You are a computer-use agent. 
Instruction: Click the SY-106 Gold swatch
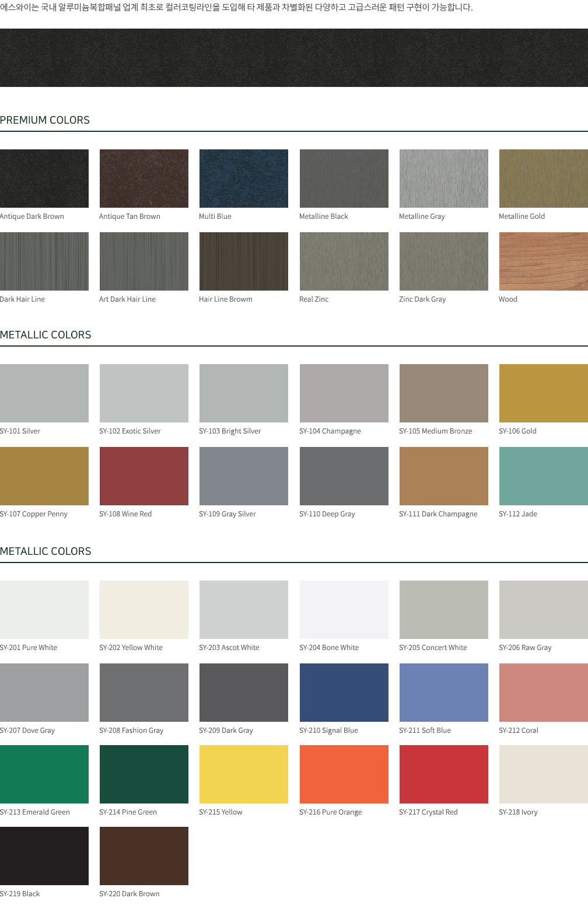point(543,393)
